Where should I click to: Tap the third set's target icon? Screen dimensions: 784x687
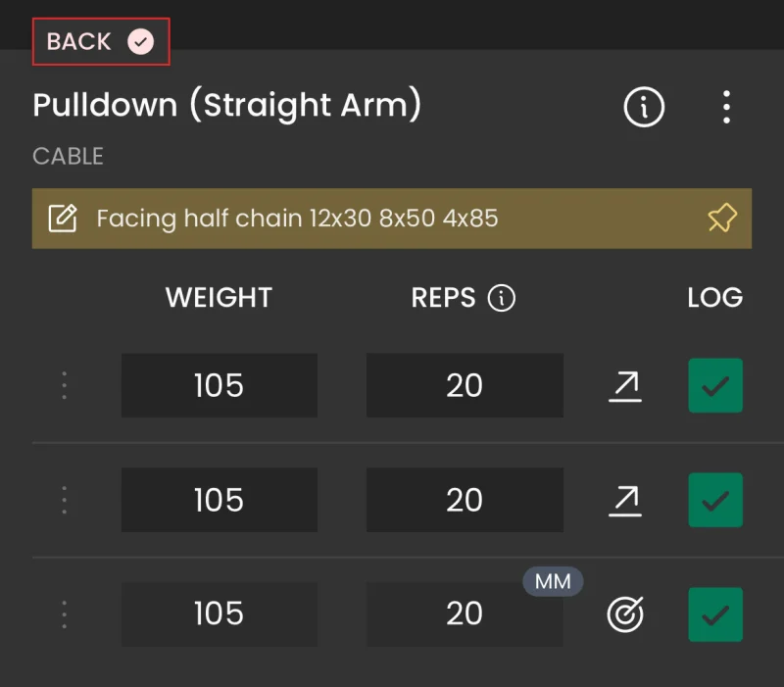click(625, 614)
